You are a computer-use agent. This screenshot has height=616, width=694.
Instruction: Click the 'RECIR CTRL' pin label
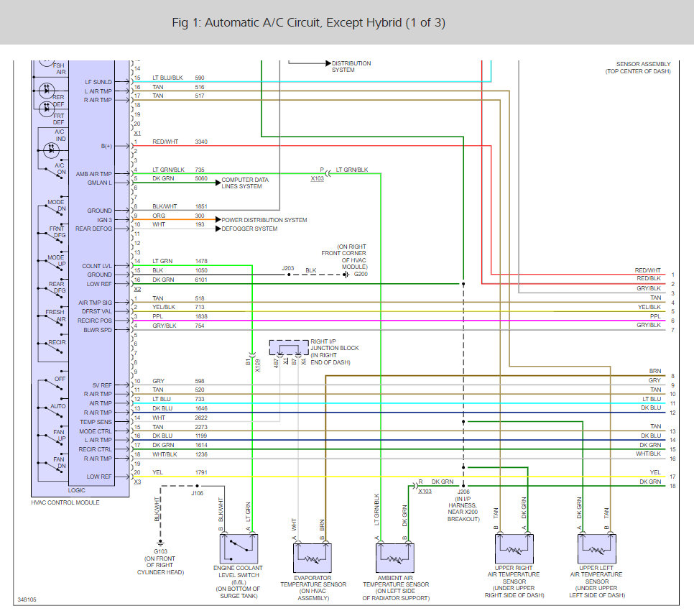tap(95, 449)
